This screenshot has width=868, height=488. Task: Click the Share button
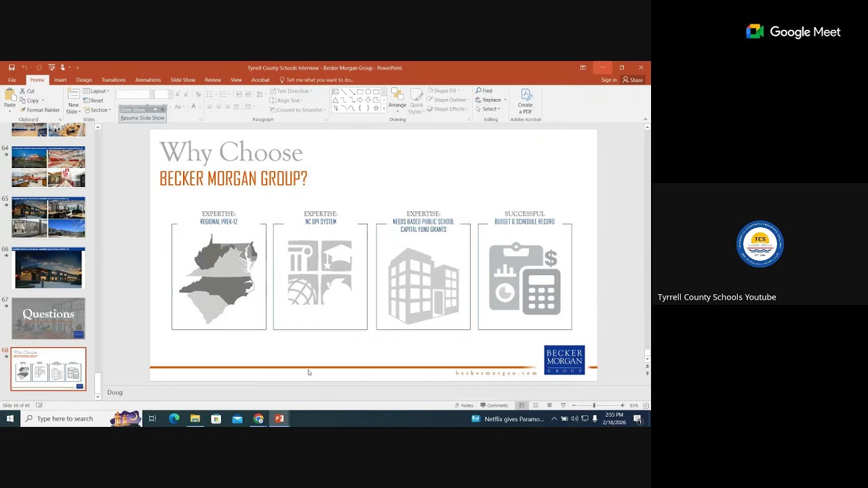click(x=633, y=80)
